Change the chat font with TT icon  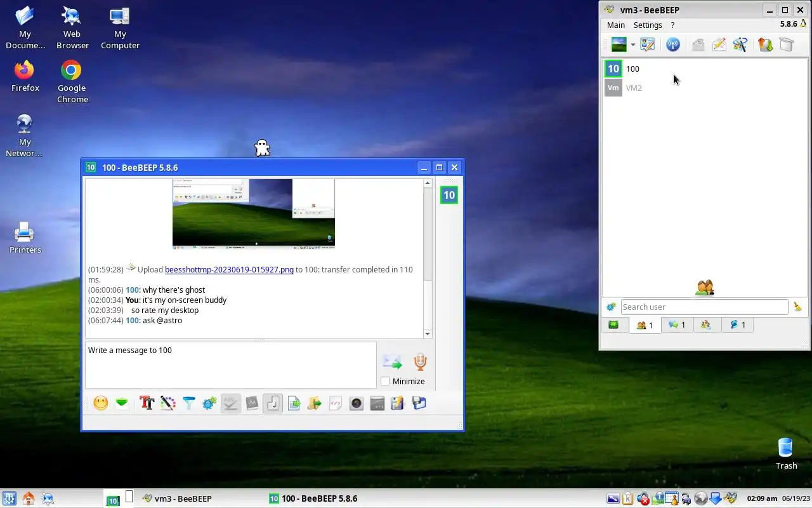[147, 403]
